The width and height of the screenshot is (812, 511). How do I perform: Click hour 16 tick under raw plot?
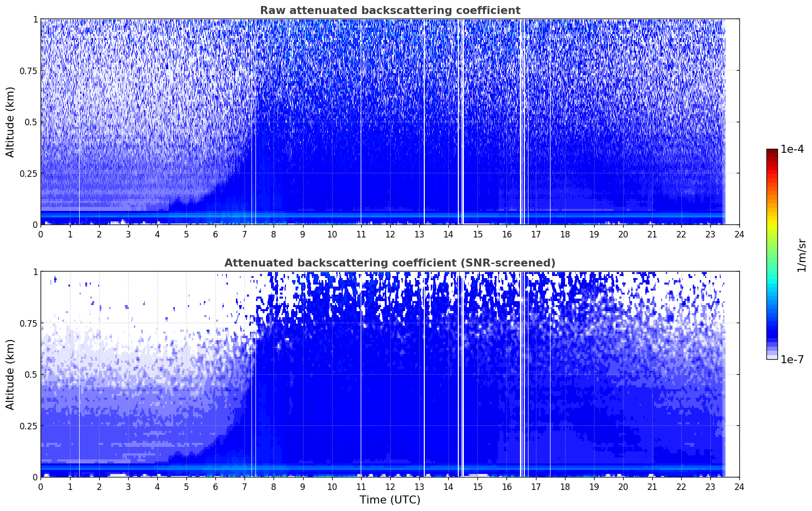[506, 234]
